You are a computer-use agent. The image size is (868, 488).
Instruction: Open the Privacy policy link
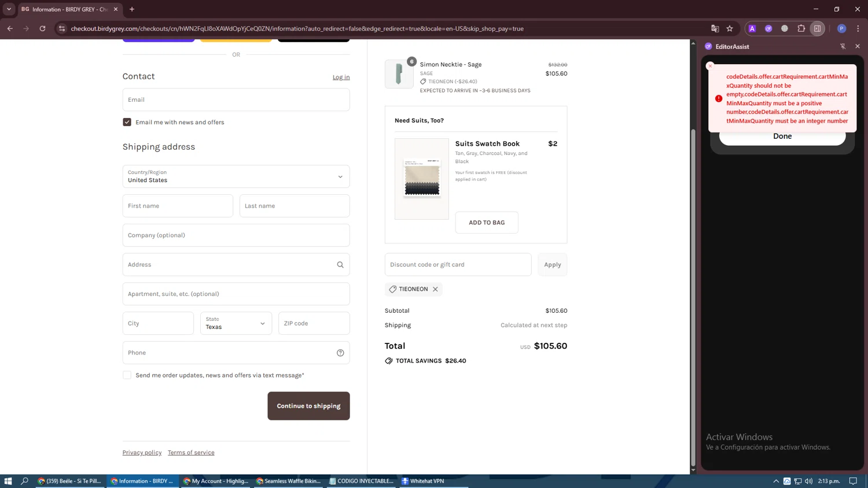[142, 453]
